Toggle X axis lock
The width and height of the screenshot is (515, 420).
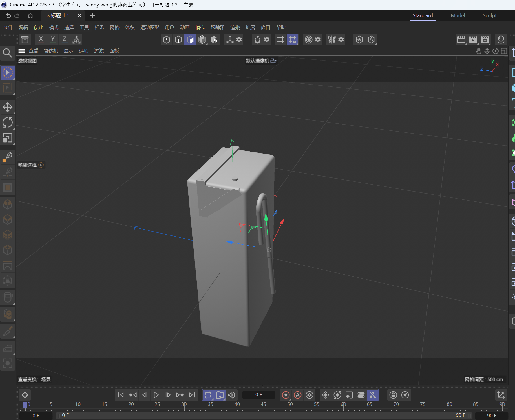click(x=41, y=39)
